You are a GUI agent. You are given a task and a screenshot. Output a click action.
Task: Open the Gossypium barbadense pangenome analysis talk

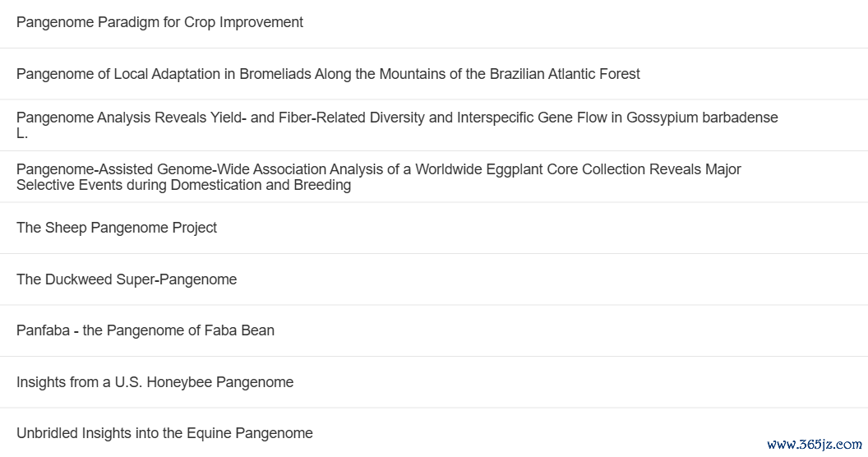coord(397,125)
